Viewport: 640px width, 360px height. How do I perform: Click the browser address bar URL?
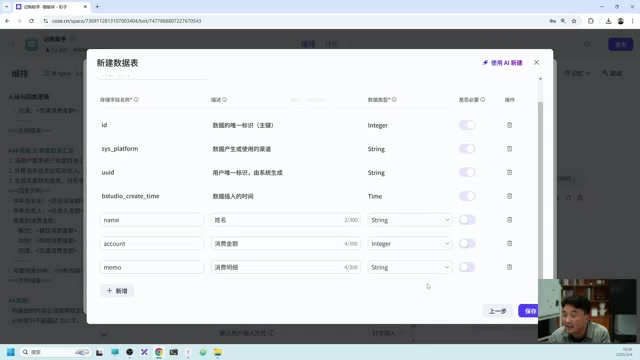(x=127, y=21)
